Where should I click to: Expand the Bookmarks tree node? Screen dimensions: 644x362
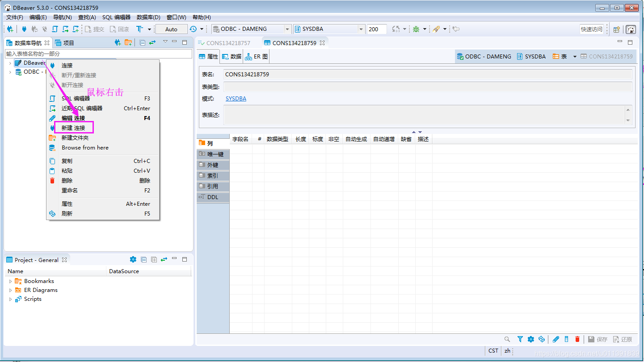coord(10,281)
